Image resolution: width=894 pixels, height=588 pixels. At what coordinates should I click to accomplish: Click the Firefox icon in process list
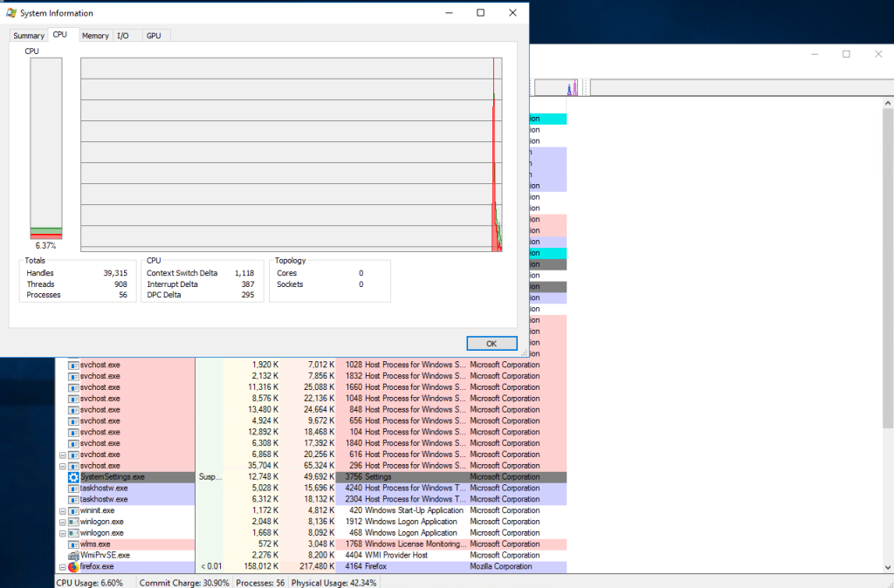tap(73, 566)
